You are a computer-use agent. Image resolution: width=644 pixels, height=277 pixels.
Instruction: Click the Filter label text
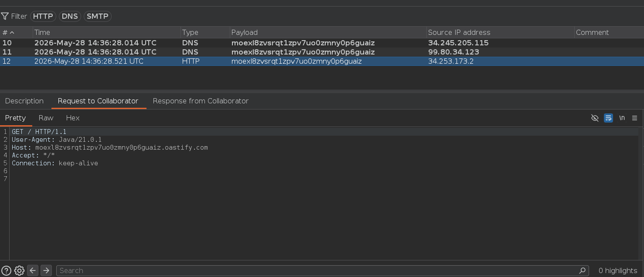19,16
